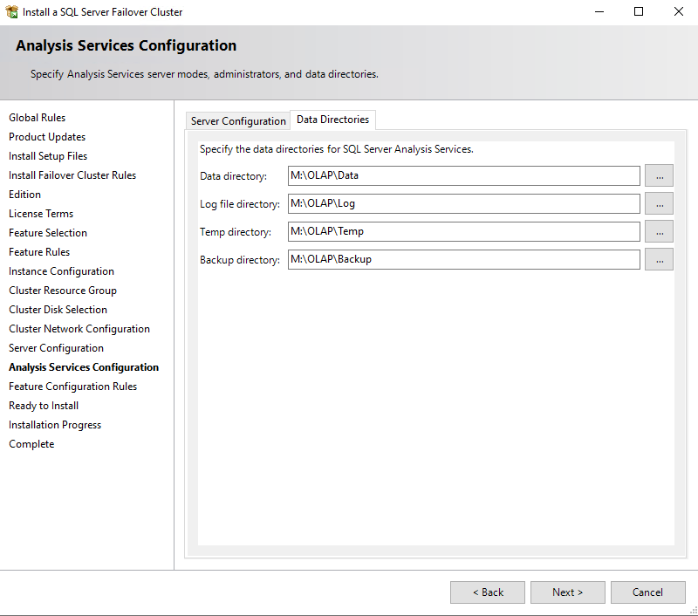This screenshot has height=616, width=698.
Task: Click Cluster Disk Selection step
Action: tap(58, 310)
